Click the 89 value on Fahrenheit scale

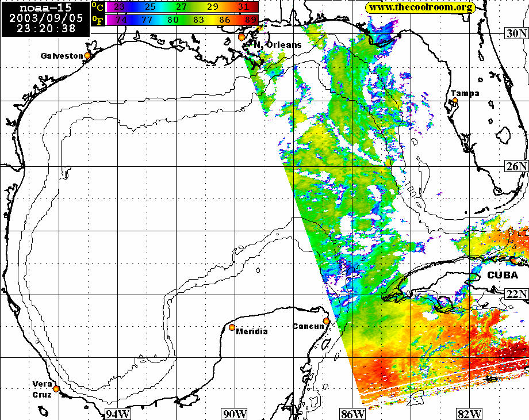[x=251, y=20]
